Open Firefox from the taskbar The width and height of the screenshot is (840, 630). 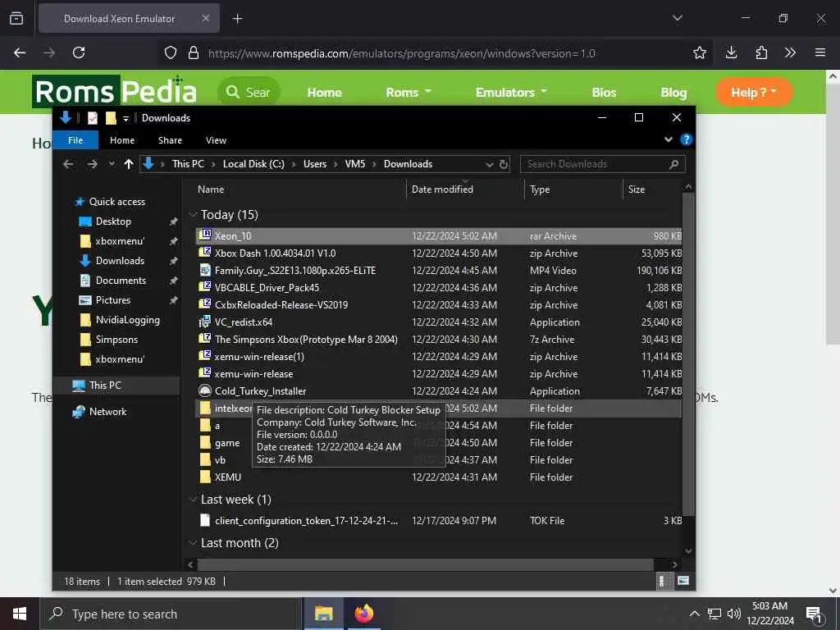[x=363, y=614]
